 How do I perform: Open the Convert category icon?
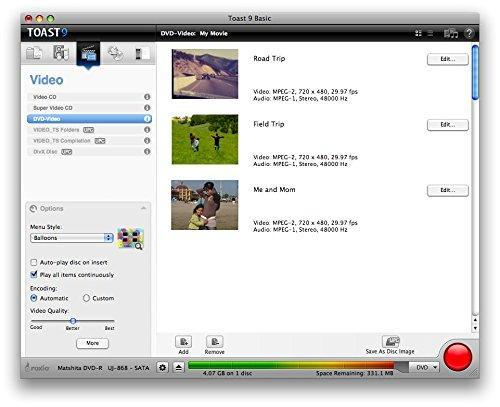[x=142, y=53]
